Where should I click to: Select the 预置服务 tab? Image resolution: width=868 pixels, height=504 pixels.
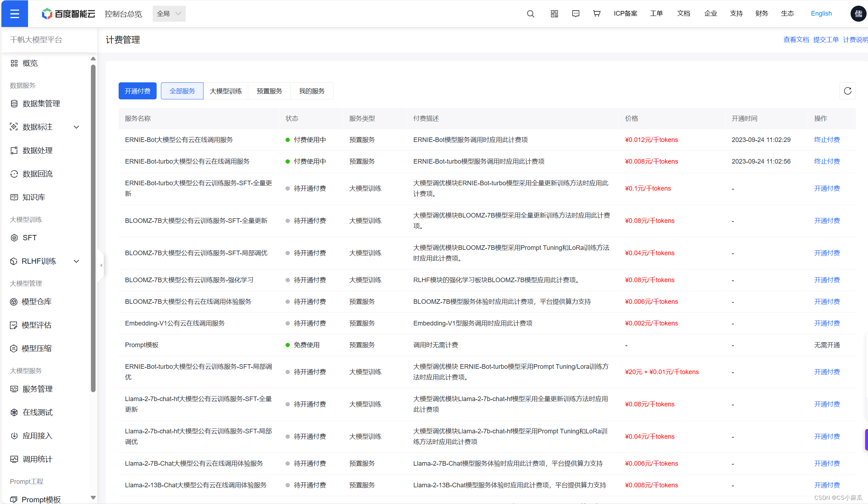269,91
